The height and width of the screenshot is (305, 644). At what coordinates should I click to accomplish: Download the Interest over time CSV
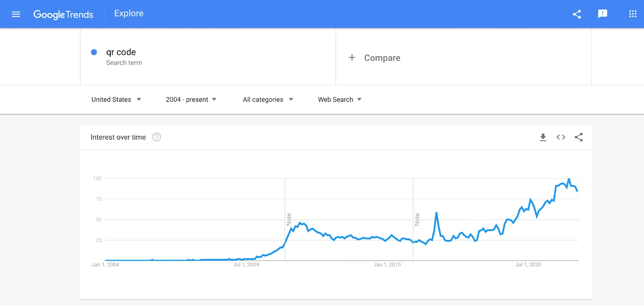(x=543, y=137)
